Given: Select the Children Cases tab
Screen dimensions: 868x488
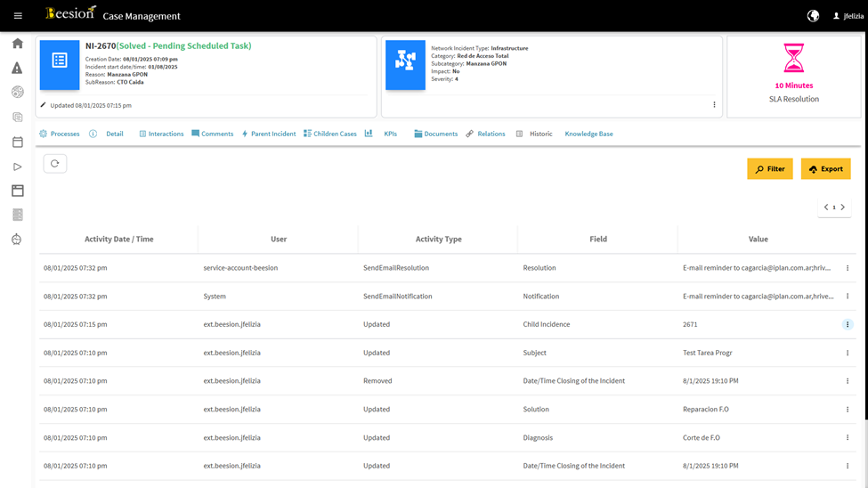Looking at the screenshot, I should pyautogui.click(x=330, y=134).
